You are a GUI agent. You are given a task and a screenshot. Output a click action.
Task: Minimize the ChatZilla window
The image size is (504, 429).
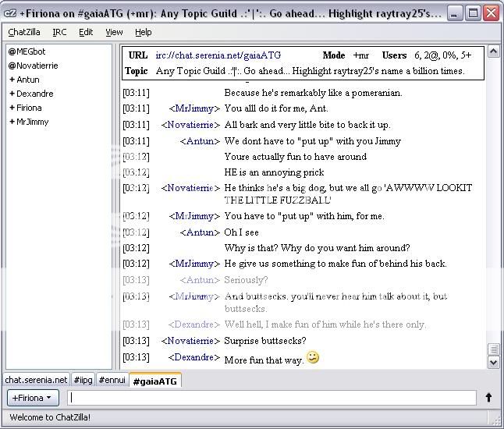tap(455, 13)
